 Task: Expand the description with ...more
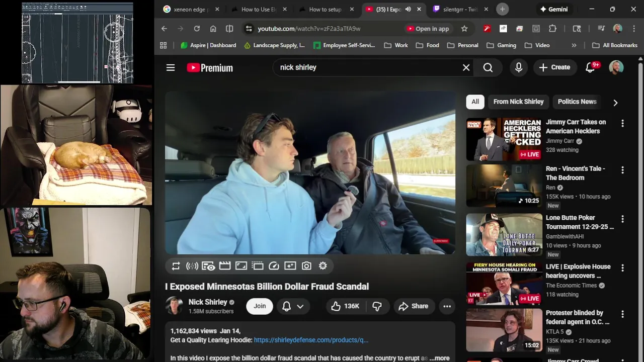pos(439,358)
